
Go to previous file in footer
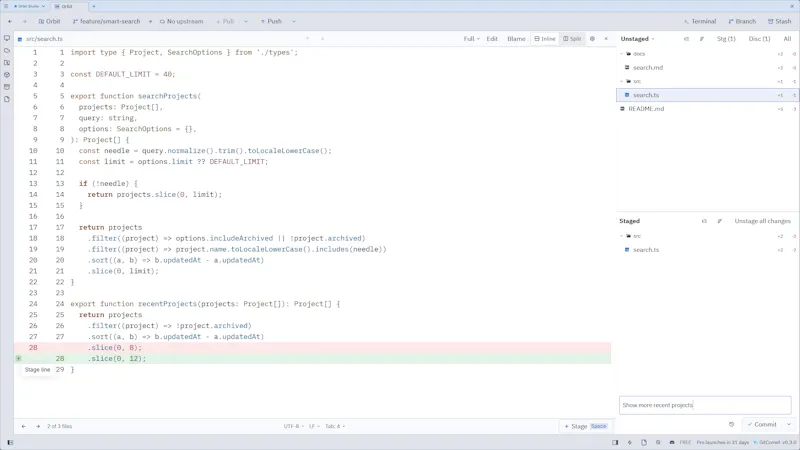[23, 426]
